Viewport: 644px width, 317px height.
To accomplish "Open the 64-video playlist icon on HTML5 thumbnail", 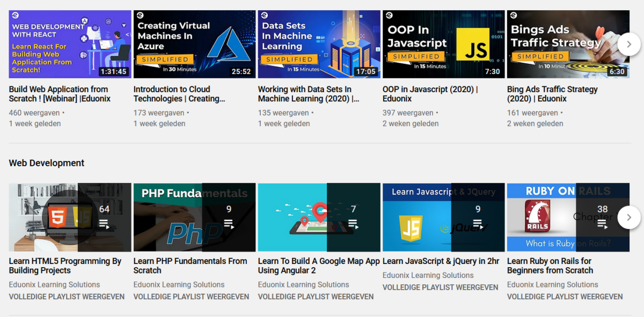I will point(104,224).
